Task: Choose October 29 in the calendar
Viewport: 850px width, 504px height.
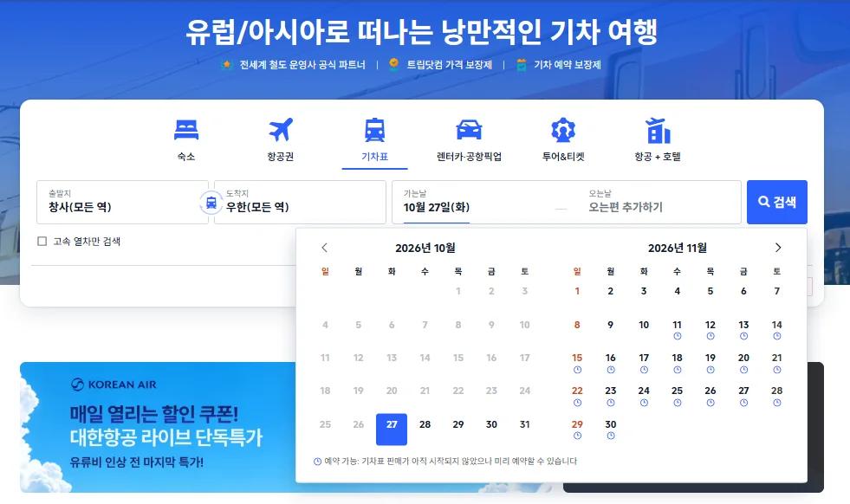Action: [458, 425]
